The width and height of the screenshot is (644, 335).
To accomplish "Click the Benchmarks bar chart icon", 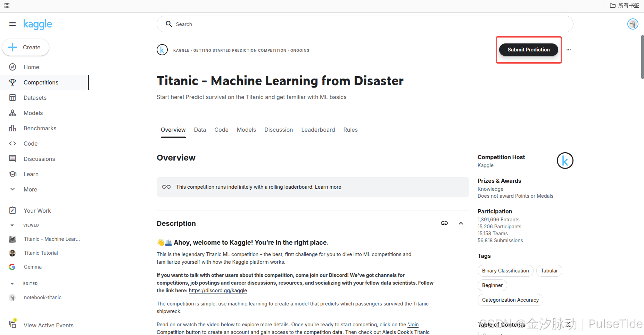I will pos(13,128).
